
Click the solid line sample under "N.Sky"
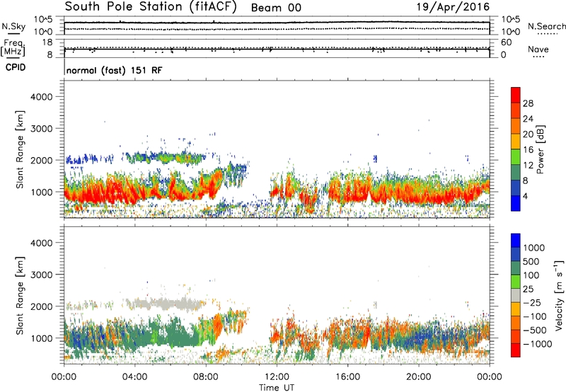pos(13,34)
